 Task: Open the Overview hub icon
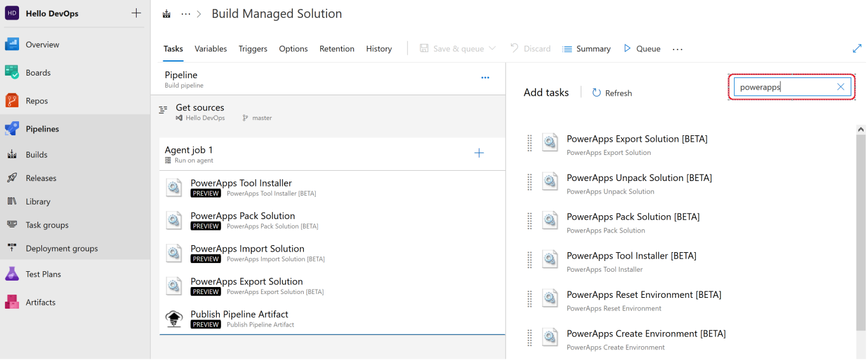[x=12, y=44]
